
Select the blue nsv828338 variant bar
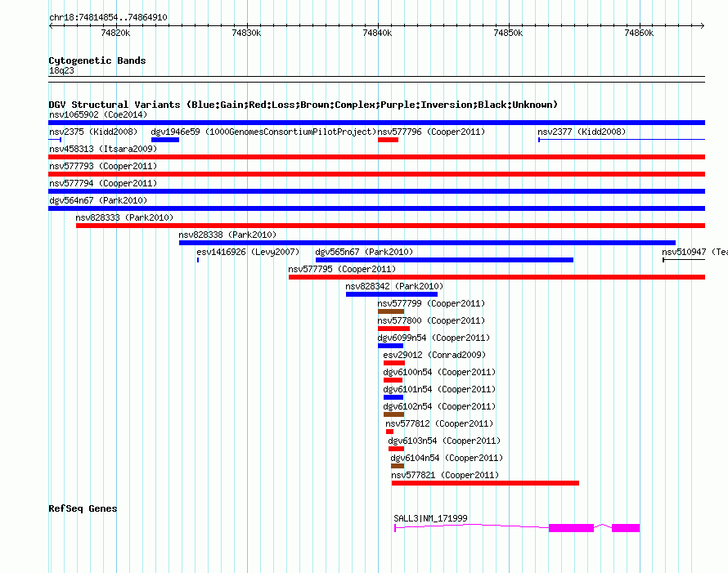pyautogui.click(x=427, y=243)
